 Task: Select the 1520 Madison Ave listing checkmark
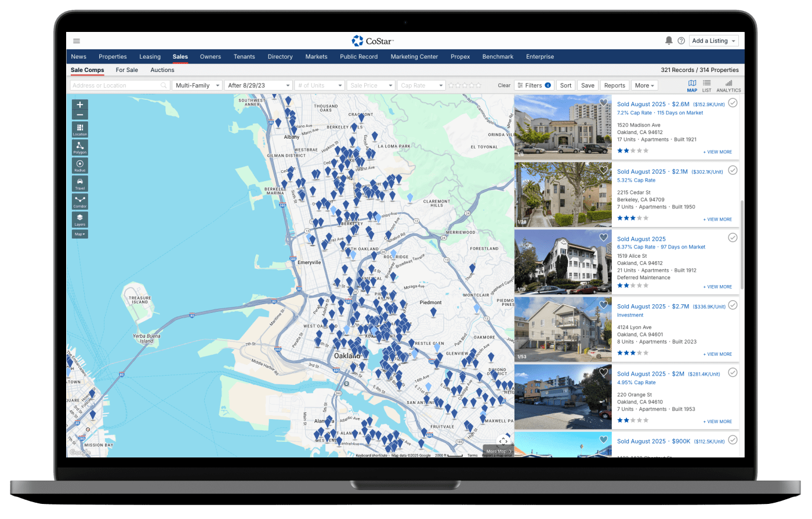[x=733, y=103]
